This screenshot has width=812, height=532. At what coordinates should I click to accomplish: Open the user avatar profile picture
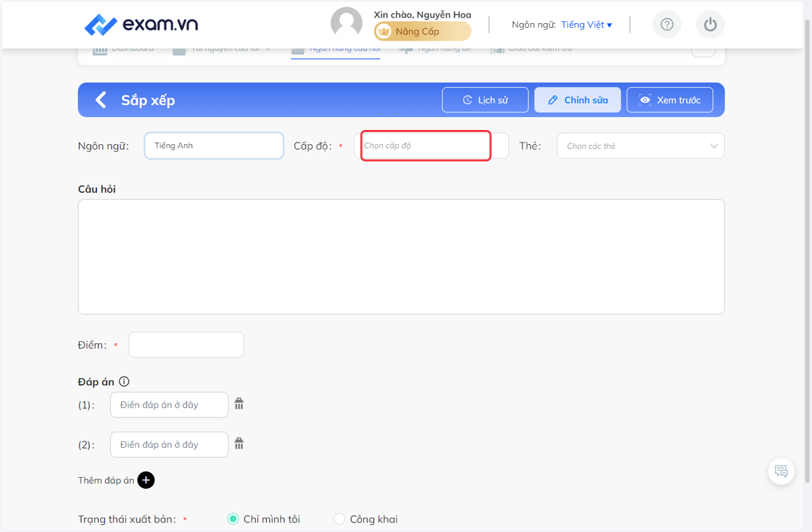pos(346,23)
